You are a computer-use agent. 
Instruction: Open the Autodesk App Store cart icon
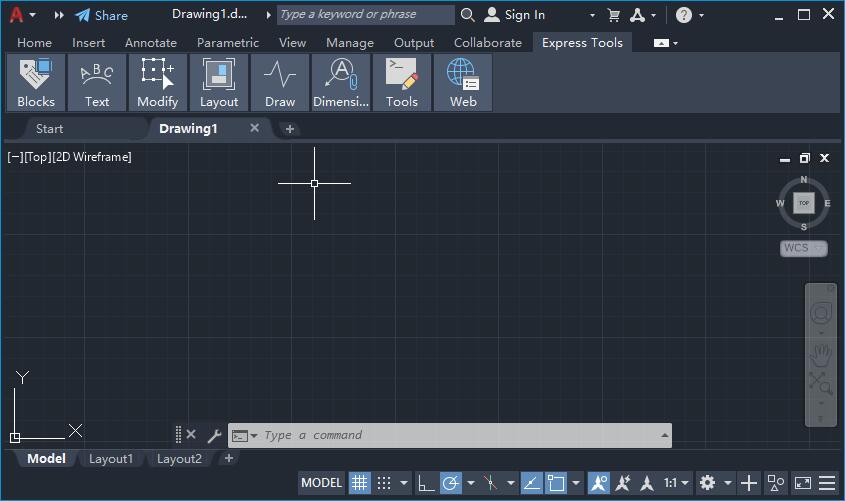[x=614, y=15]
